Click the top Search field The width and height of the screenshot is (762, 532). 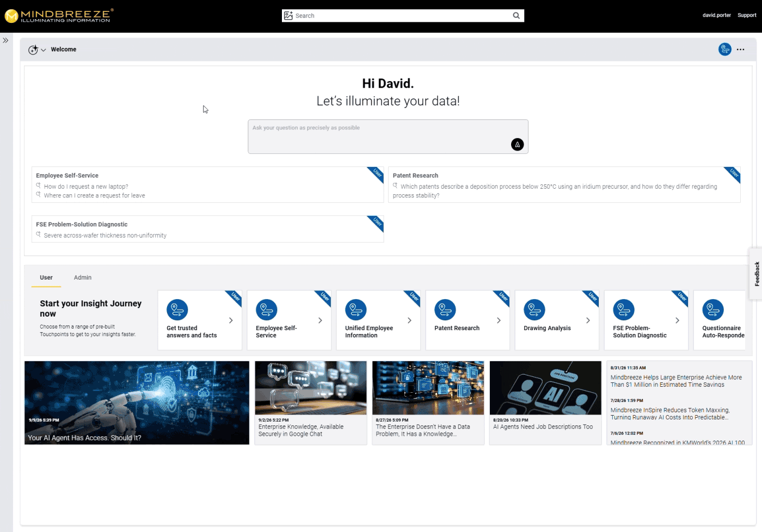[403, 16]
